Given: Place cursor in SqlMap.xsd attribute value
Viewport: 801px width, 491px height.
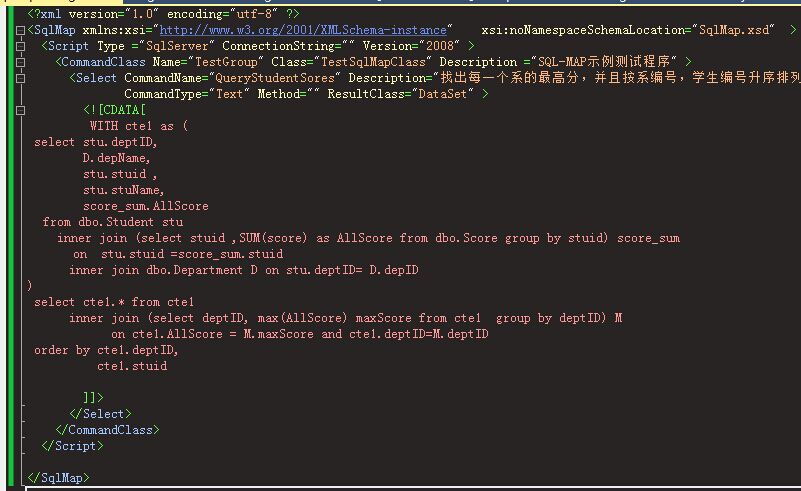Looking at the screenshot, I should [x=734, y=30].
